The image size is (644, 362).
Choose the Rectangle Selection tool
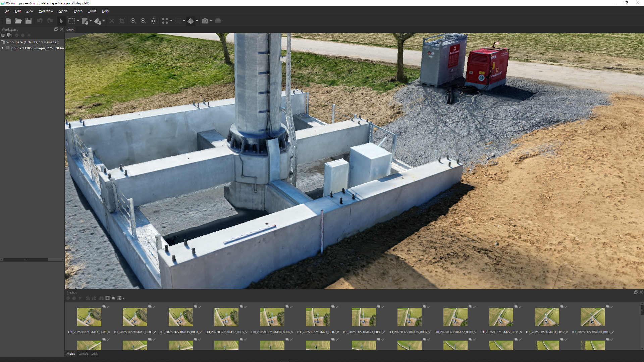pos(71,21)
